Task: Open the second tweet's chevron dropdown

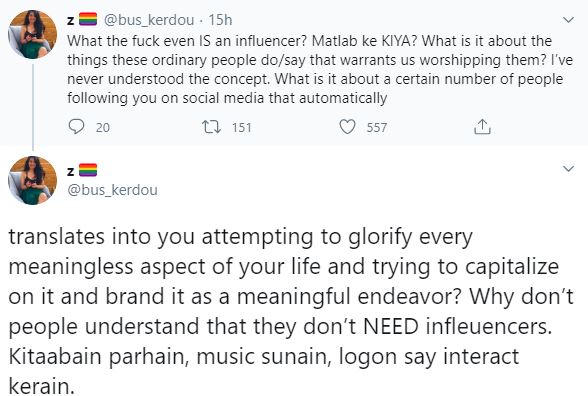Action: (x=569, y=169)
